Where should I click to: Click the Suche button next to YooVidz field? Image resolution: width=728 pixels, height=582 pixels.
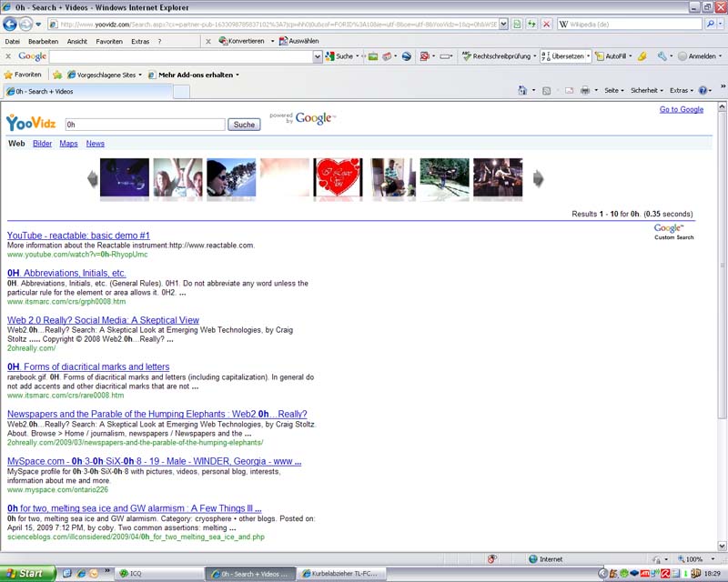[x=244, y=125]
